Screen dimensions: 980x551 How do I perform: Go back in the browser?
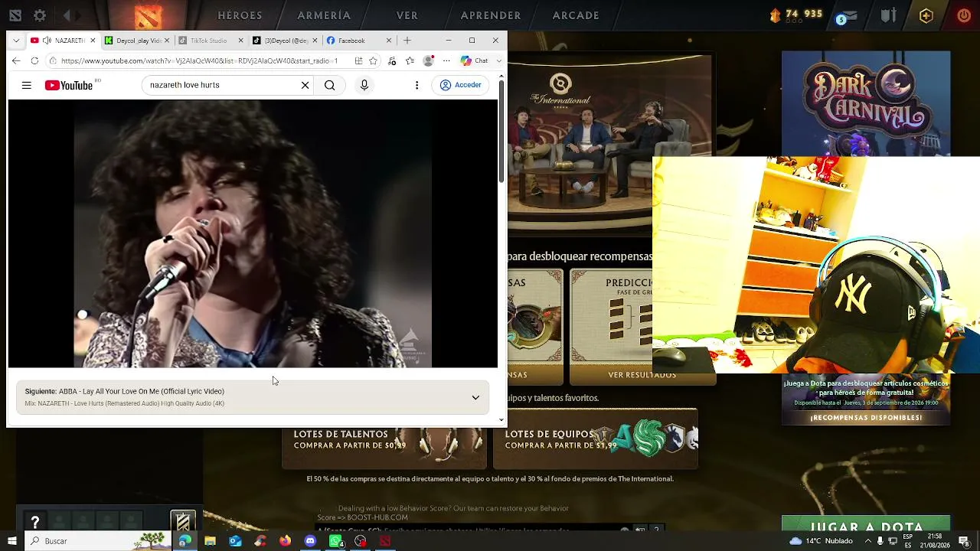[x=16, y=60]
